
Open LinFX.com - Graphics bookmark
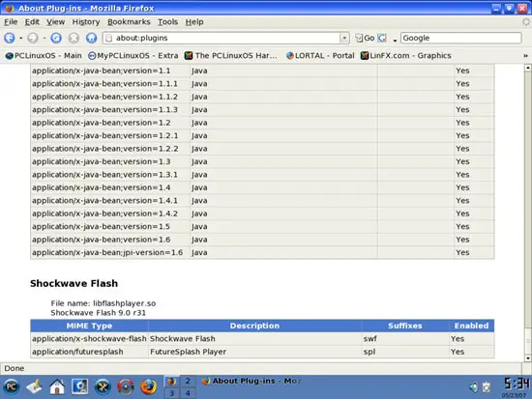click(406, 56)
